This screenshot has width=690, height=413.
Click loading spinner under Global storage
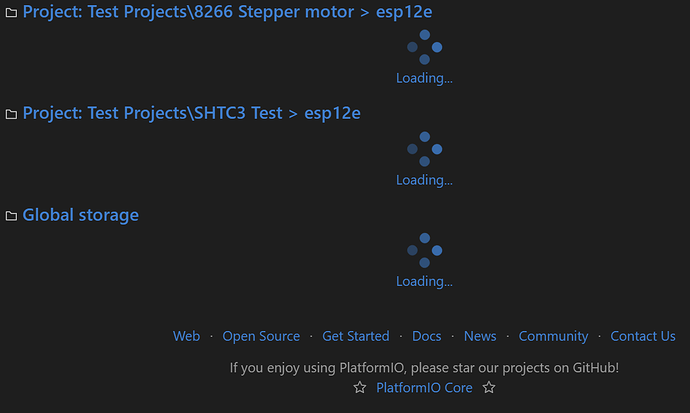[424, 250]
